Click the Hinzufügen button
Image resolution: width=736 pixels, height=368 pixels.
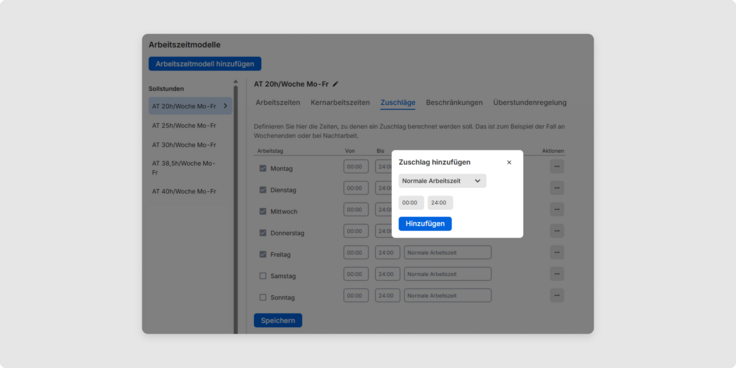[x=425, y=224]
